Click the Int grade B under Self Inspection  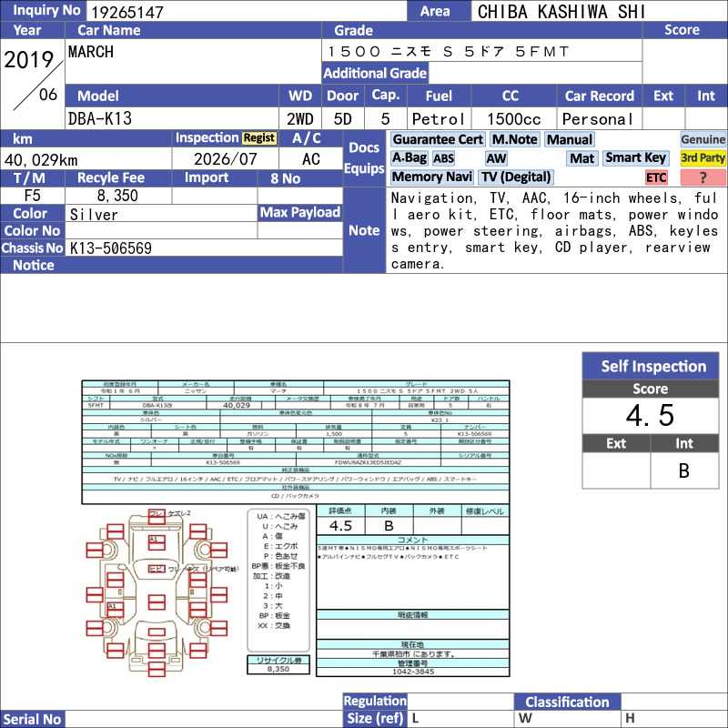[x=684, y=470]
